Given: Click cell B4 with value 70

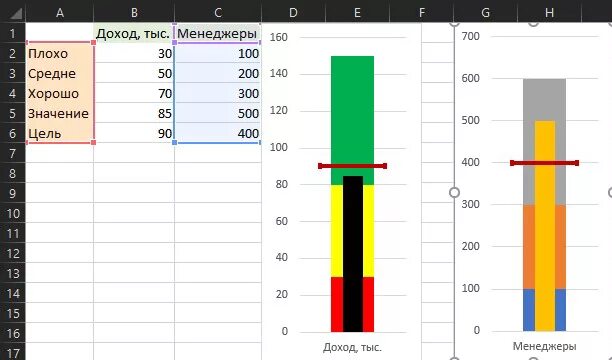Looking at the screenshot, I should 134,93.
